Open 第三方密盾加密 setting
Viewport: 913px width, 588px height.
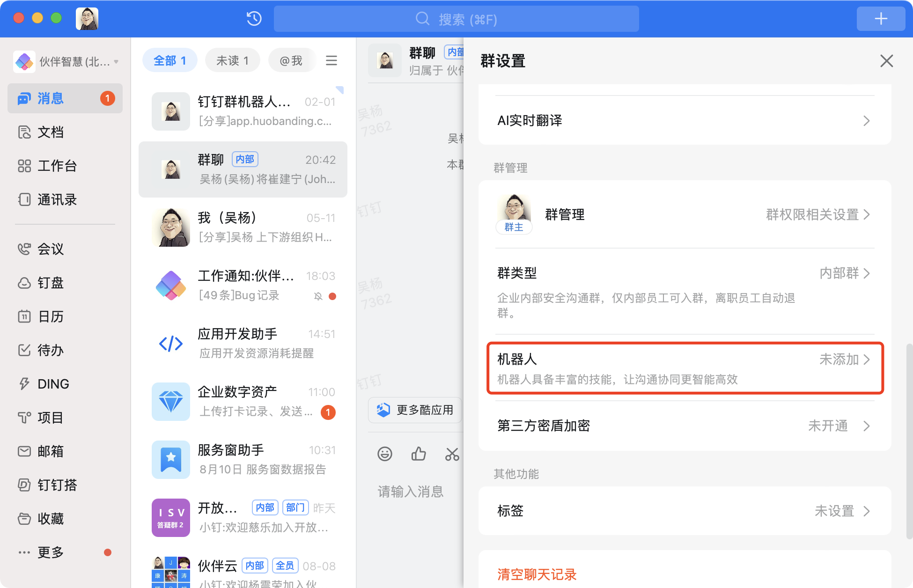tap(685, 426)
